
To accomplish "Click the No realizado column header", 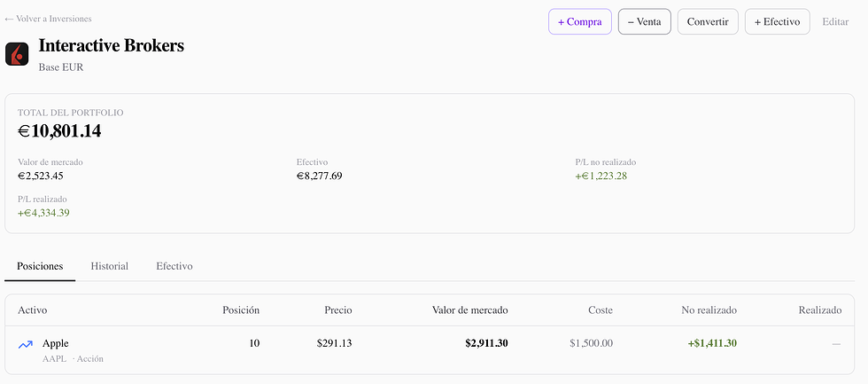I will pos(709,310).
